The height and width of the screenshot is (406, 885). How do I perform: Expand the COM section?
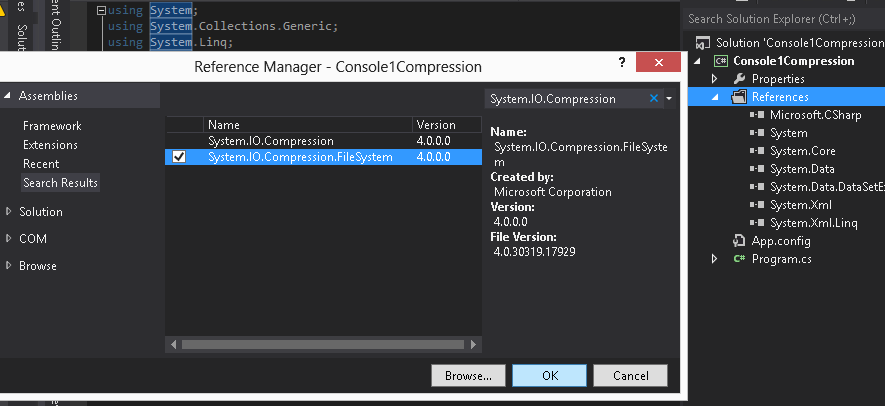click(x=8, y=239)
